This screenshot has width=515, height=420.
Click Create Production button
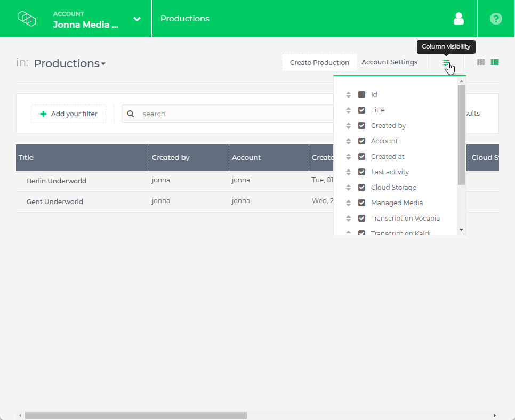click(x=319, y=62)
